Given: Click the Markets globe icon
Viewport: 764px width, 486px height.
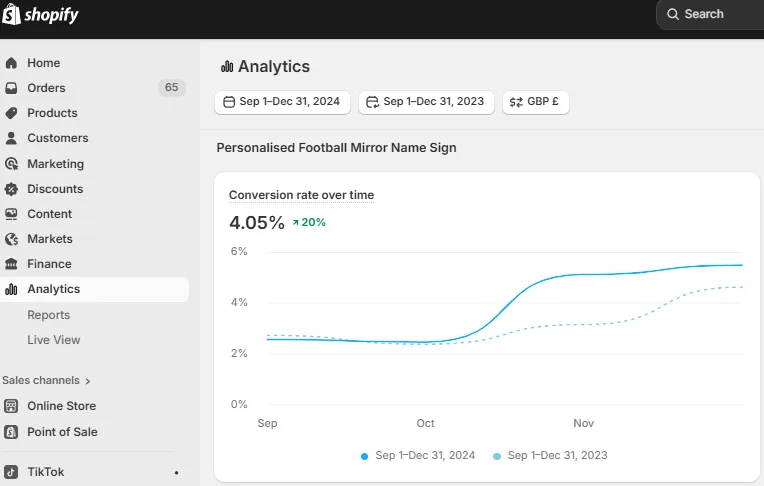Looking at the screenshot, I should 11,239.
